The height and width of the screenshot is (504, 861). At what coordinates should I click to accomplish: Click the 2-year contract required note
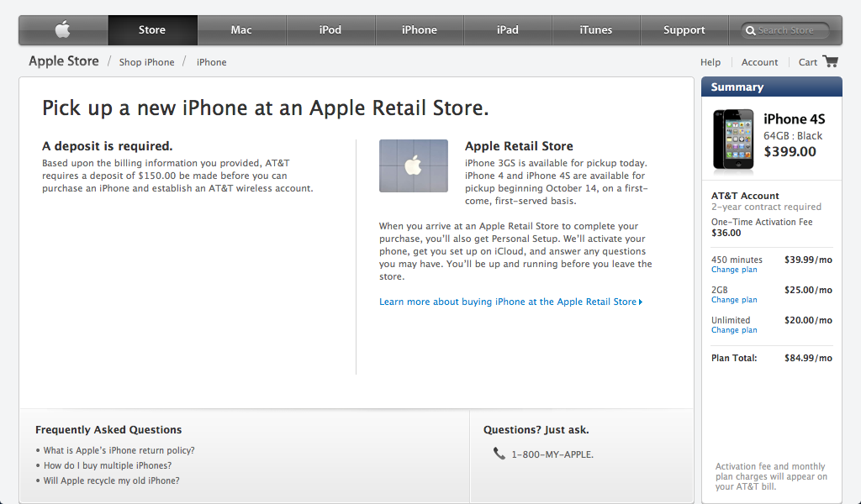click(766, 207)
